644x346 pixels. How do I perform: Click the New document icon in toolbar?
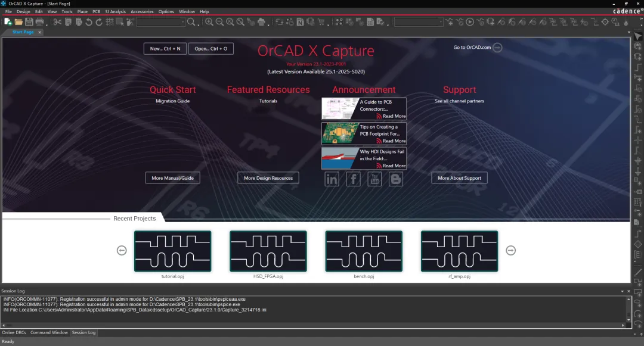(8, 21)
